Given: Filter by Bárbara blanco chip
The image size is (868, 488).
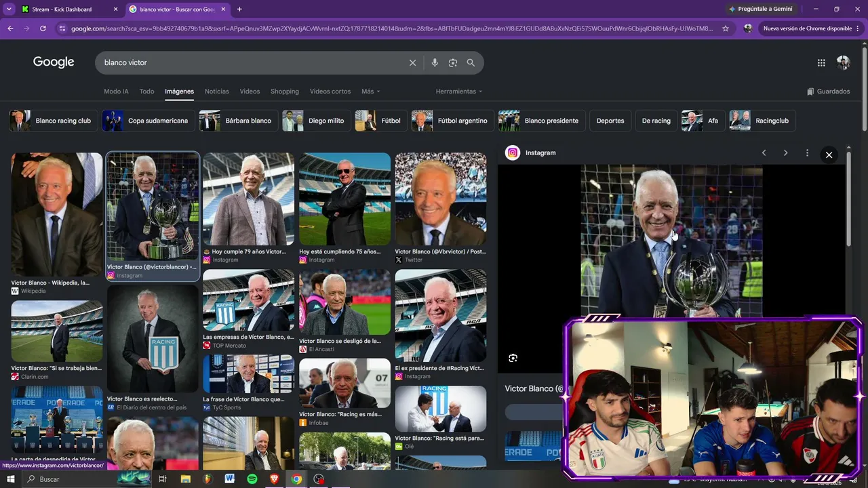Looking at the screenshot, I should [x=239, y=121].
